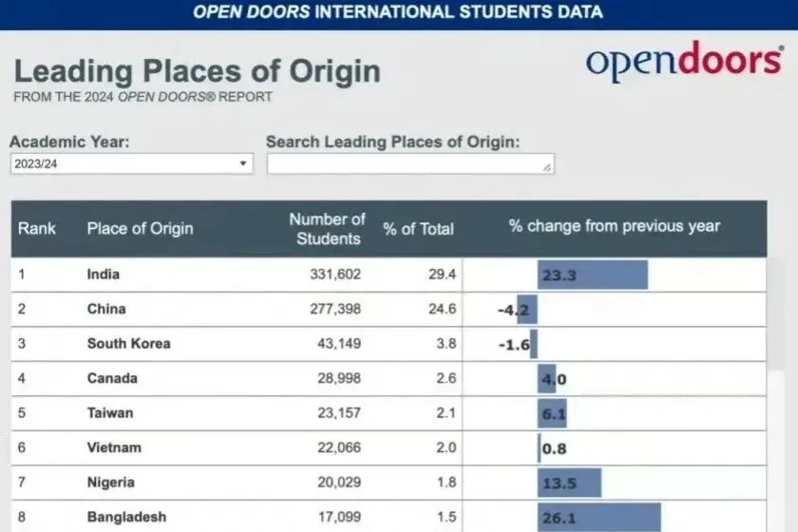The width and height of the screenshot is (798, 532).
Task: Sort by Place of Origin header
Action: point(140,228)
